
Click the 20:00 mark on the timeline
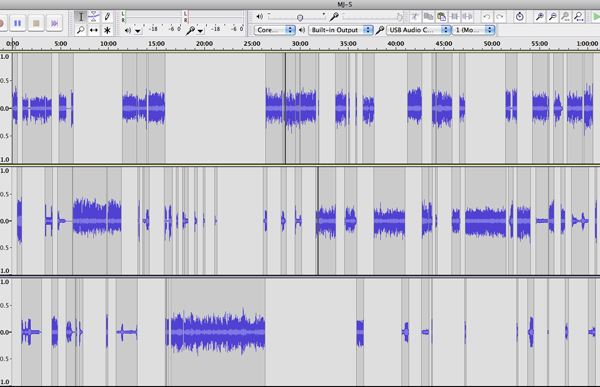point(204,44)
